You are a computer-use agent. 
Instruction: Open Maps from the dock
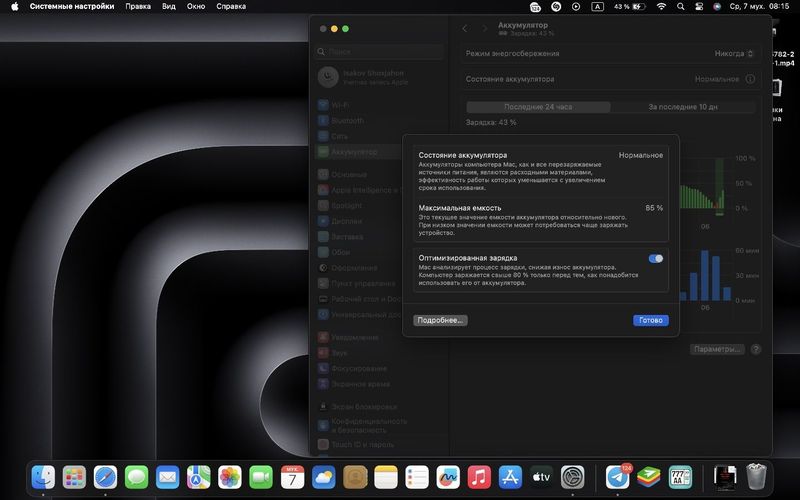(199, 478)
